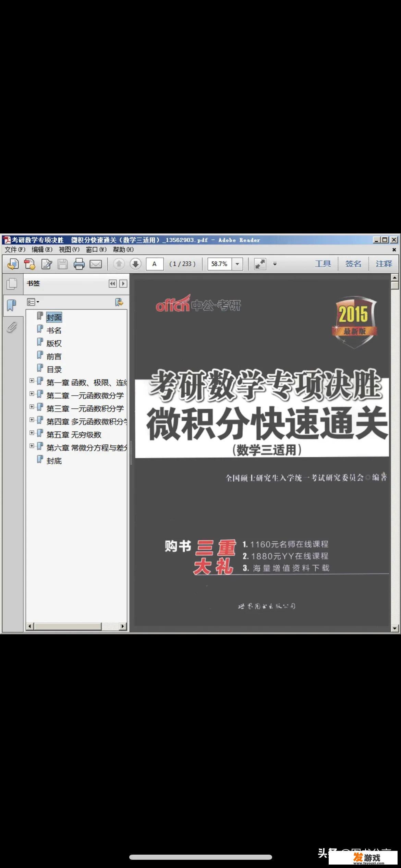Click the Create PDF online icon

tap(29, 264)
